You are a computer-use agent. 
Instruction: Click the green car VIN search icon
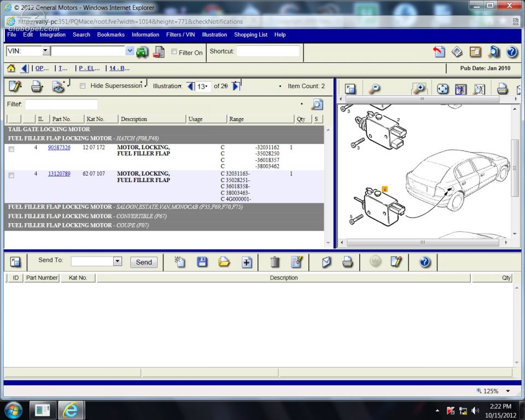[x=142, y=52]
